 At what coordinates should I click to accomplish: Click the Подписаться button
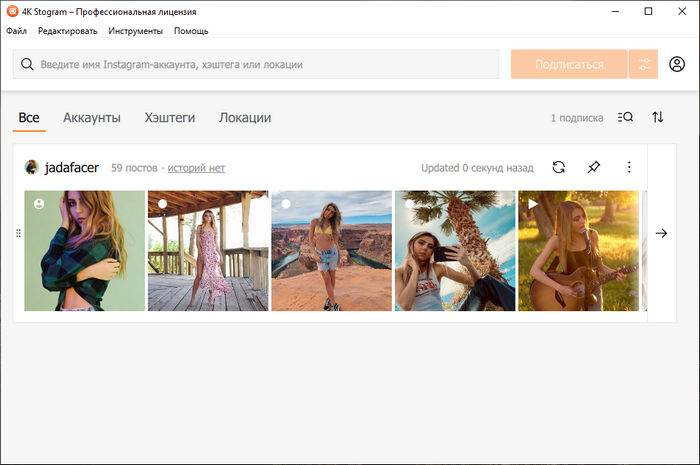(569, 64)
